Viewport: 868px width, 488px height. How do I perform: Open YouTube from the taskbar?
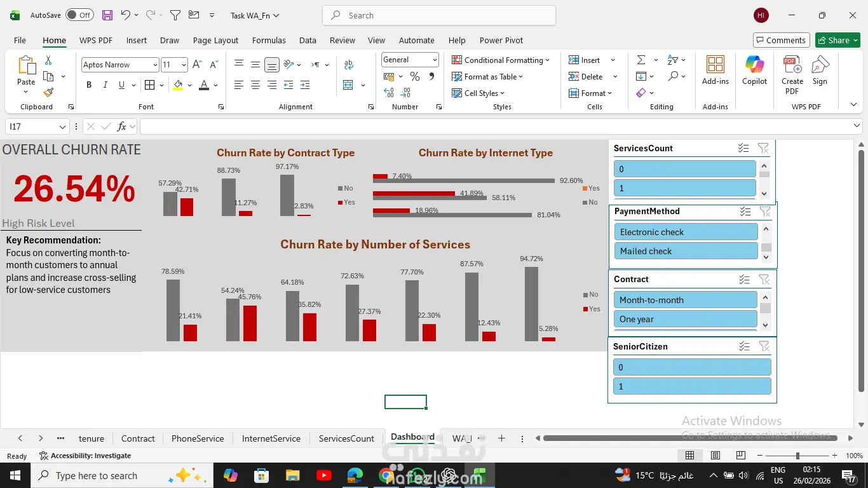click(x=323, y=475)
